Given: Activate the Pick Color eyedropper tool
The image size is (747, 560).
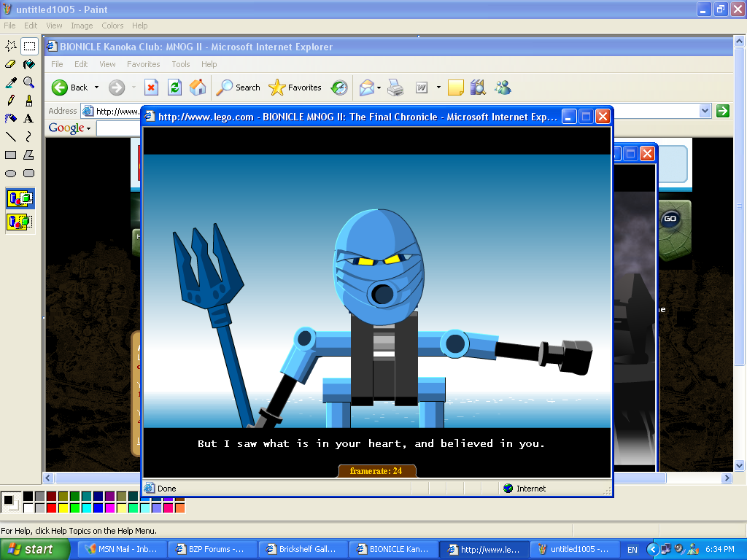Looking at the screenshot, I should tap(11, 82).
